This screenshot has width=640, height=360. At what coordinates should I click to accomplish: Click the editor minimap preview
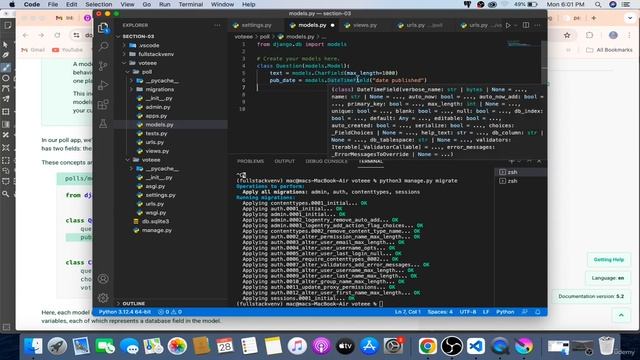[524, 44]
